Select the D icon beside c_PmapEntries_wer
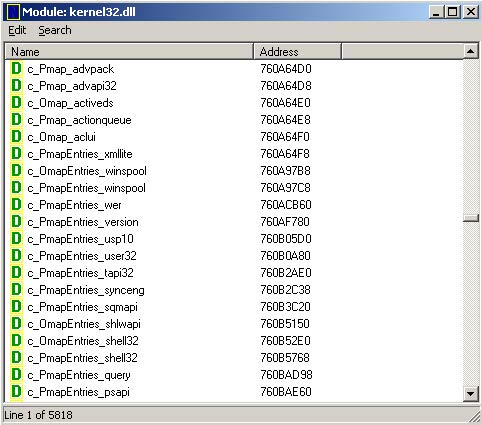This screenshot has height=425, width=482. point(16,205)
